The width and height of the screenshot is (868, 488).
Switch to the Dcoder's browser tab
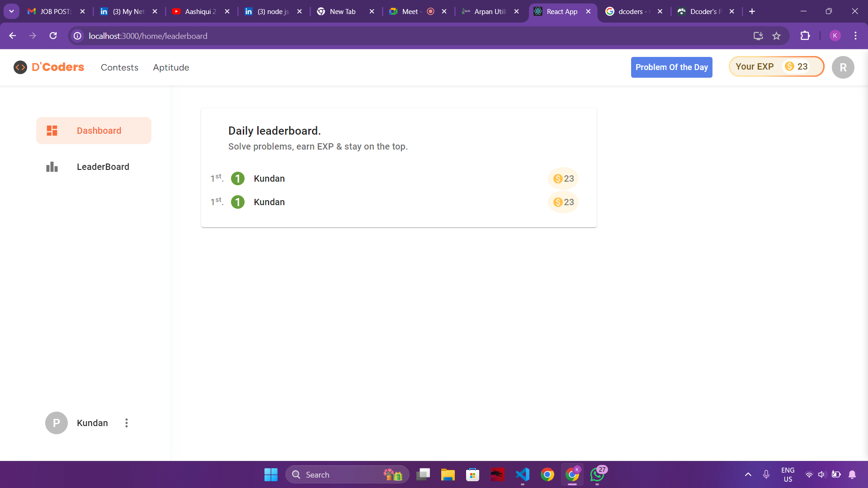pos(704,11)
